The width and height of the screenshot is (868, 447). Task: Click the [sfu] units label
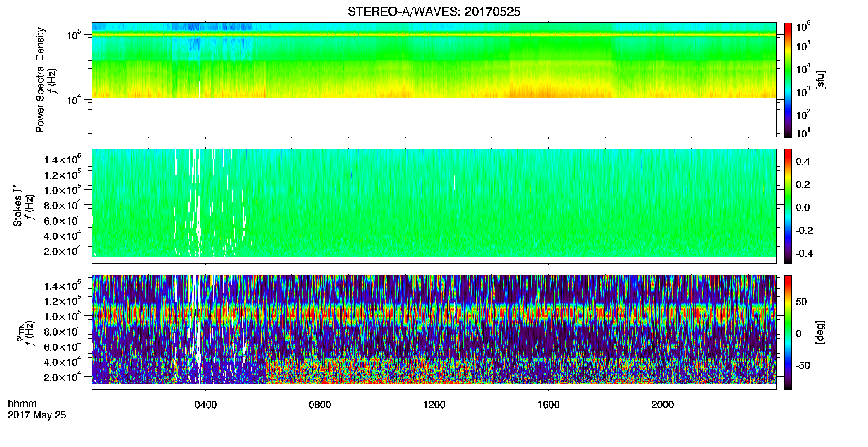820,80
